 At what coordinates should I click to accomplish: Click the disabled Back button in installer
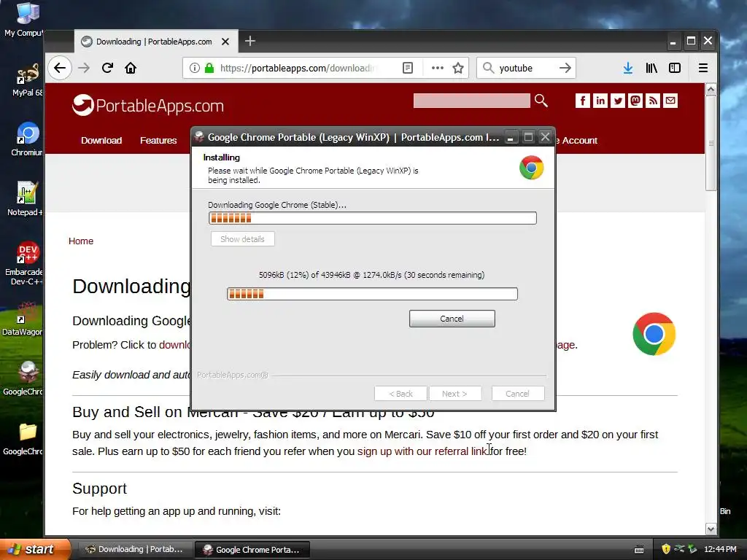click(400, 394)
